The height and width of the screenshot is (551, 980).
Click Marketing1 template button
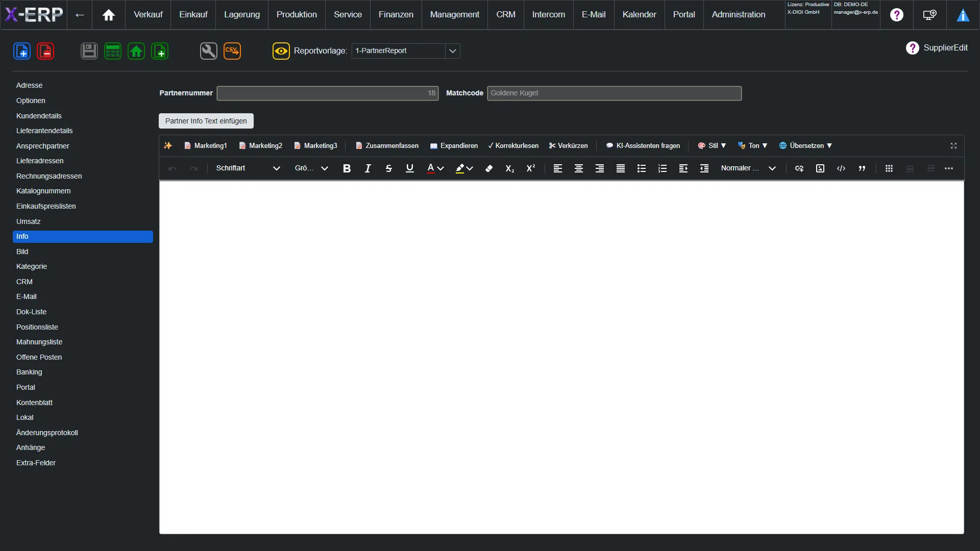205,146
